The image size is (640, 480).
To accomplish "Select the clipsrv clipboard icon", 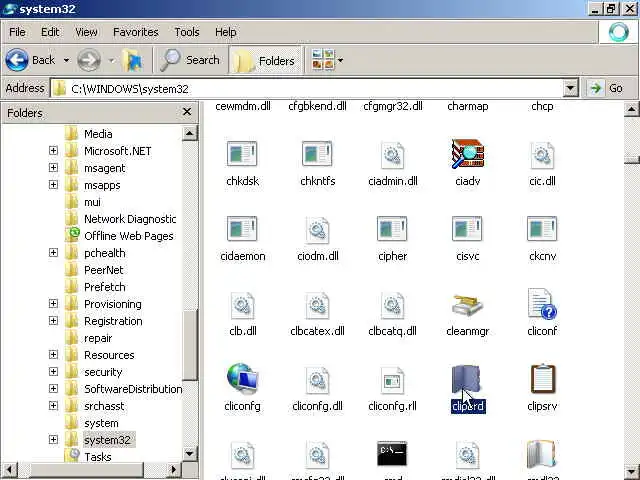I will point(543,379).
